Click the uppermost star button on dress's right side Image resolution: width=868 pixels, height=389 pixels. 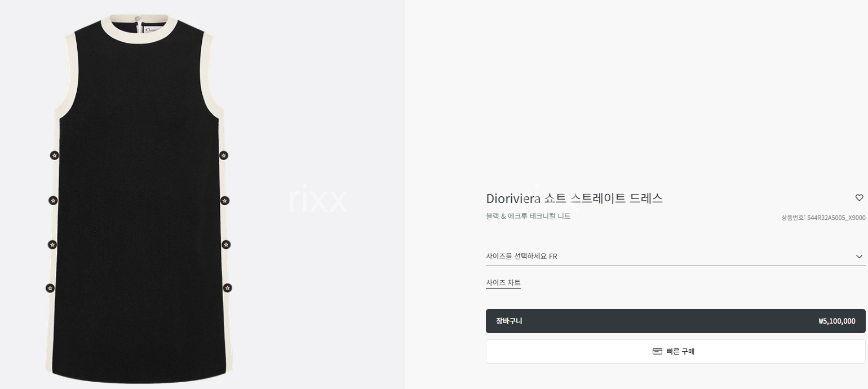point(224,155)
